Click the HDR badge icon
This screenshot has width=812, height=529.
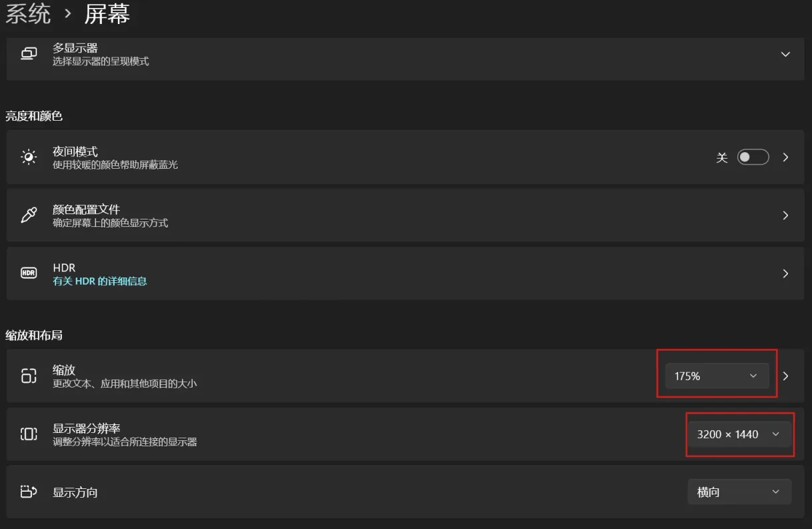[x=29, y=274]
